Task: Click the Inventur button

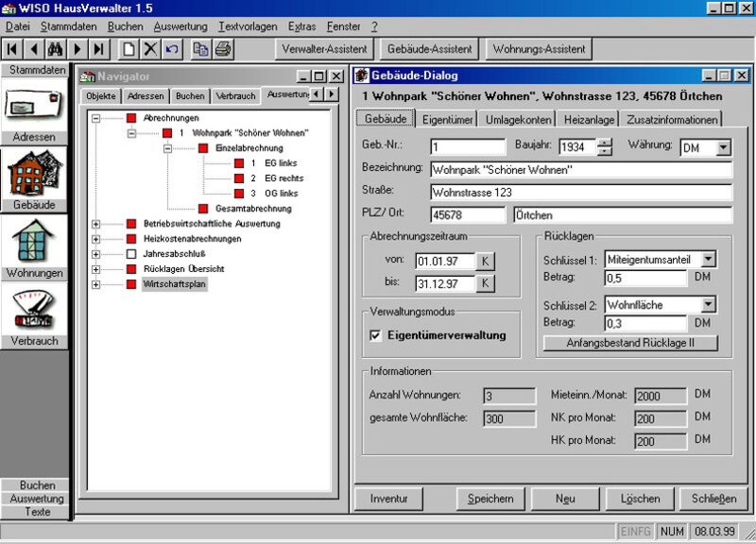Action: 388,499
